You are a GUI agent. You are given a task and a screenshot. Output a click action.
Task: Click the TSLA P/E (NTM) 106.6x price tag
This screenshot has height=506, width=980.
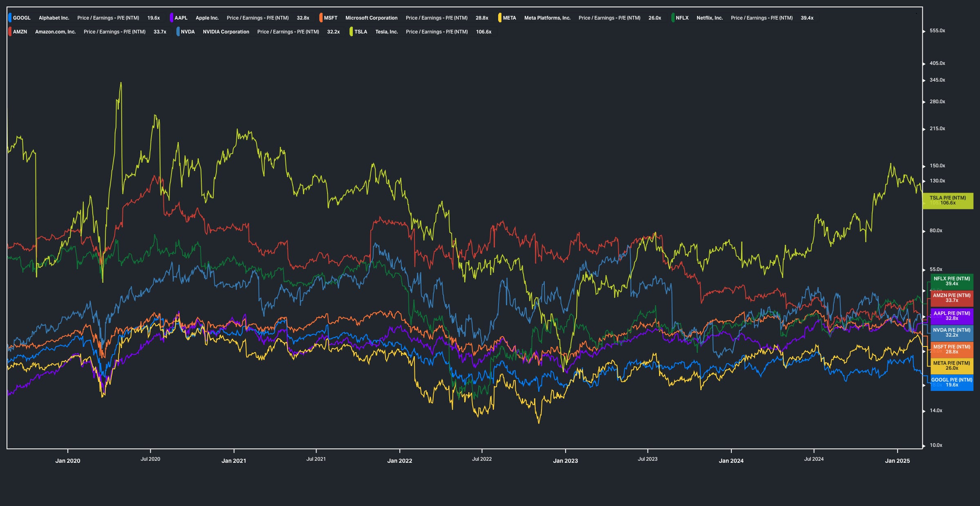(948, 200)
